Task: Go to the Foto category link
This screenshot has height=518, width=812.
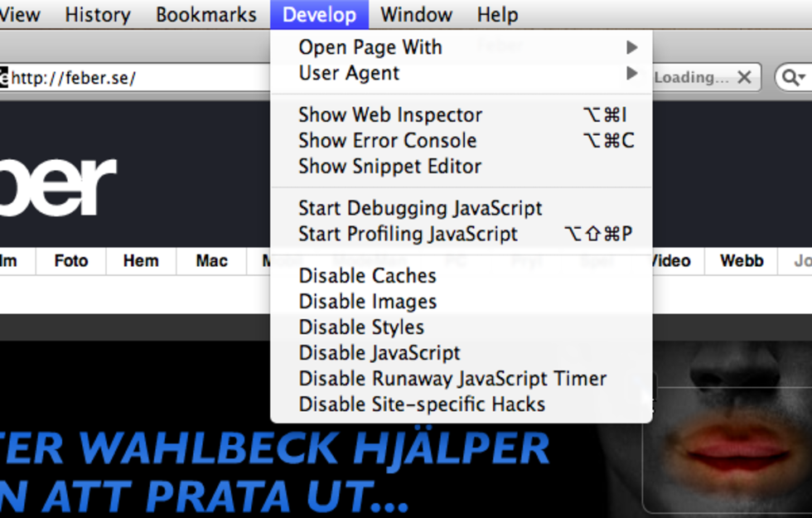Action: (x=71, y=260)
